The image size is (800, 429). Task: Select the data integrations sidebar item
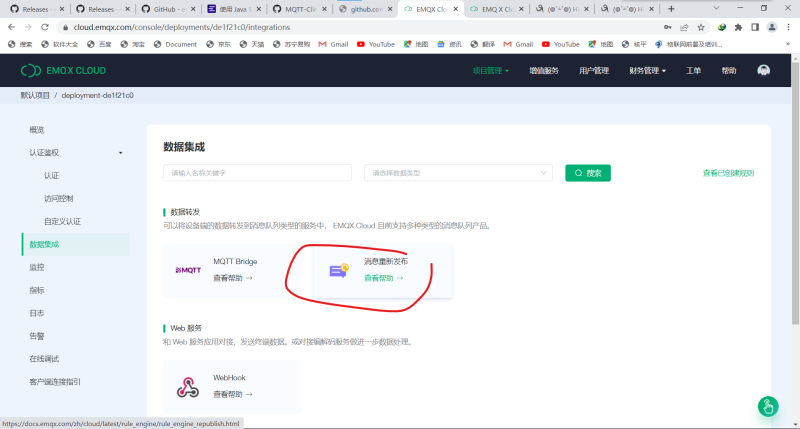(x=76, y=244)
